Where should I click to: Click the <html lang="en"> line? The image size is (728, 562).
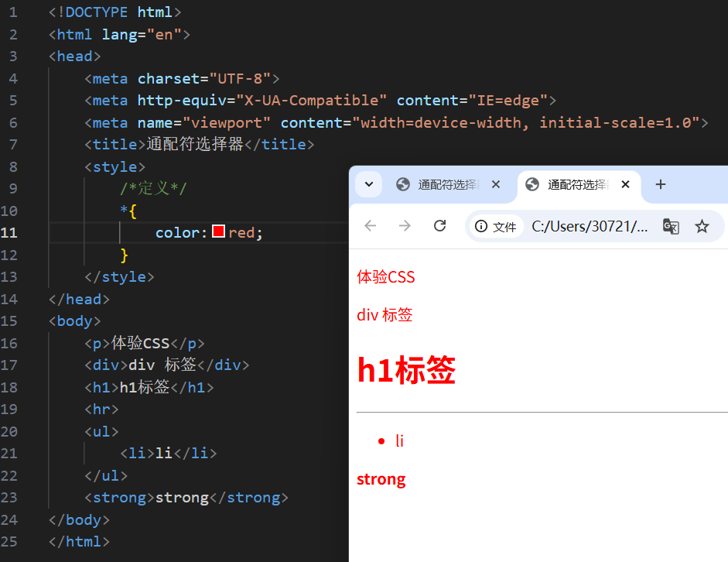(x=119, y=34)
